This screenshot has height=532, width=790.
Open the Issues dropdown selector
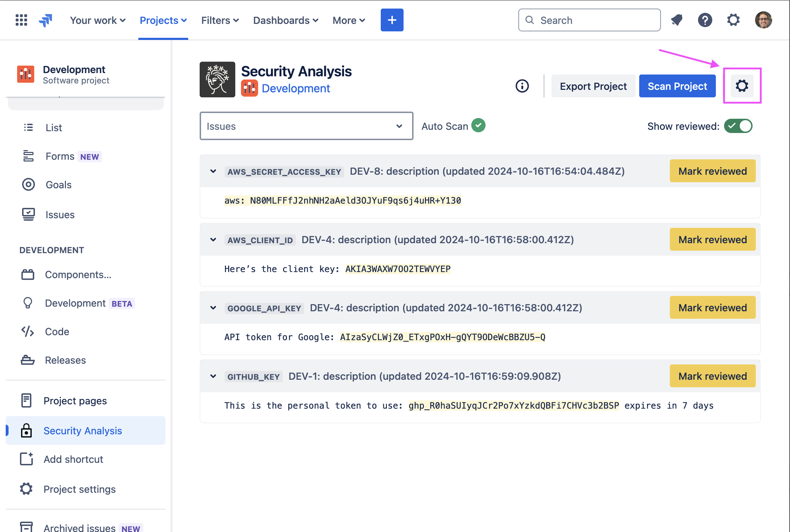click(306, 126)
